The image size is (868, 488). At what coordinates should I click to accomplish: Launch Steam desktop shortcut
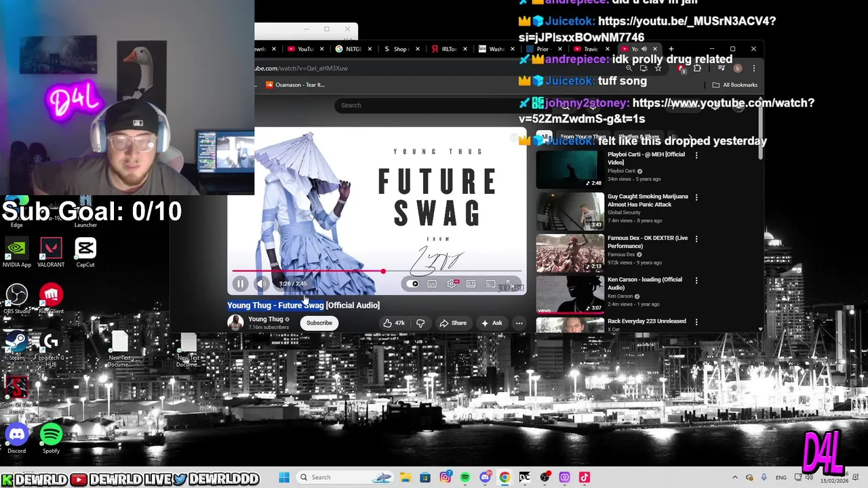[x=17, y=346]
